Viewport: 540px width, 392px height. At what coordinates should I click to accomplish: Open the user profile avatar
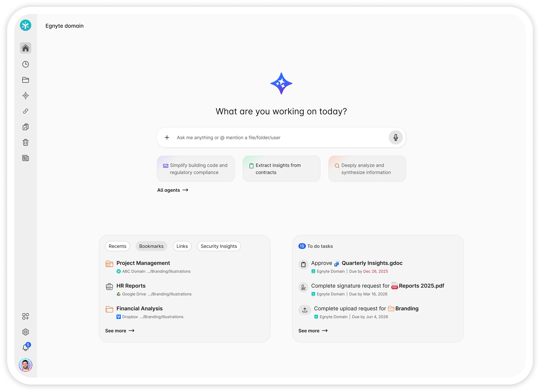point(25,365)
